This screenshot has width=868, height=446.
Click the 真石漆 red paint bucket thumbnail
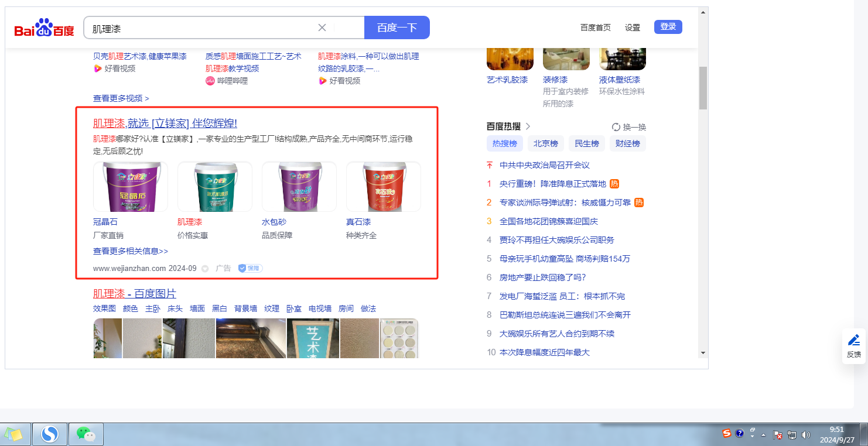383,187
